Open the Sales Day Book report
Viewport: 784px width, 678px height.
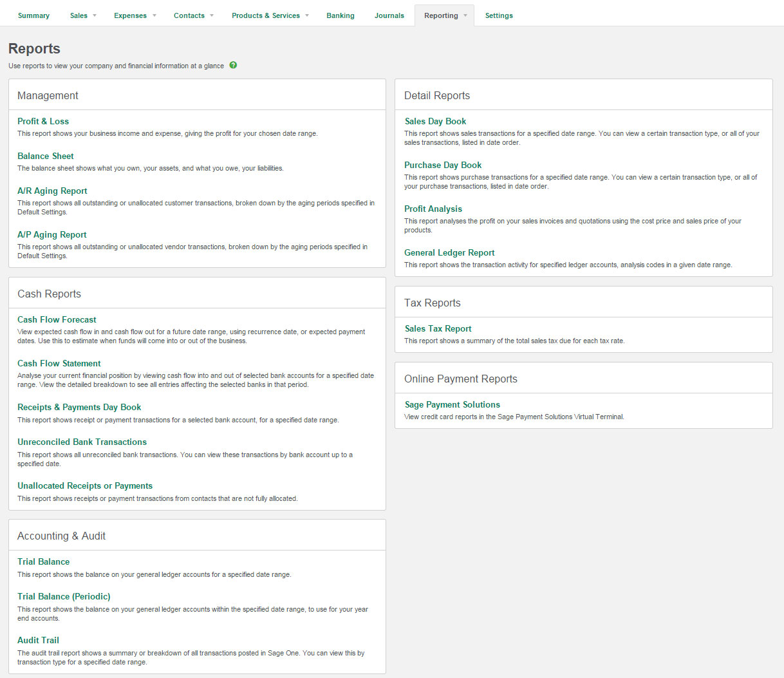[435, 121]
